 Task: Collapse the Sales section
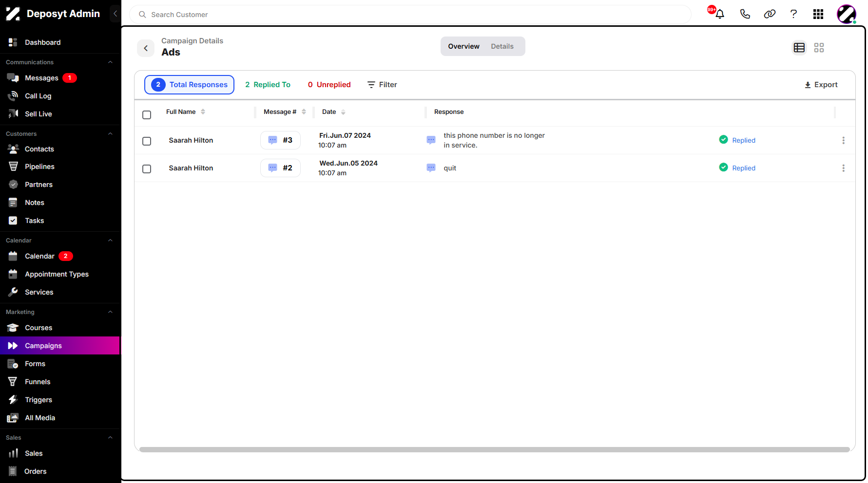click(x=110, y=438)
